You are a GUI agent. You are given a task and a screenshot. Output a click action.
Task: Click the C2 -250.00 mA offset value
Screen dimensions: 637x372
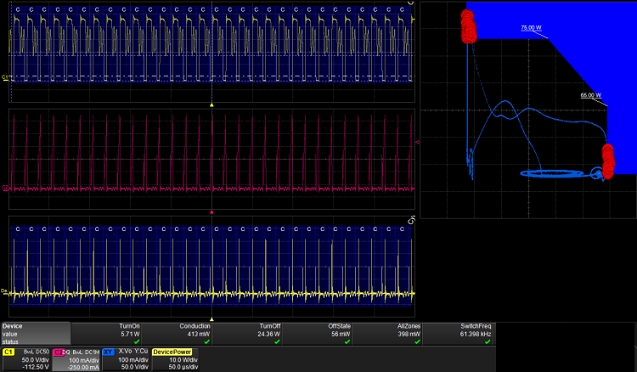[84, 367]
